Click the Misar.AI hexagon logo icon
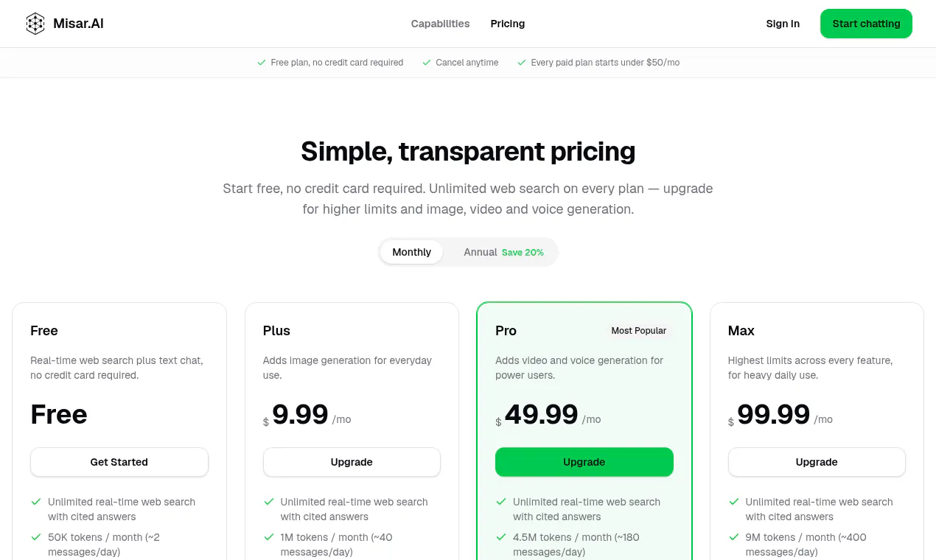This screenshot has height=560, width=936. pyautogui.click(x=35, y=24)
